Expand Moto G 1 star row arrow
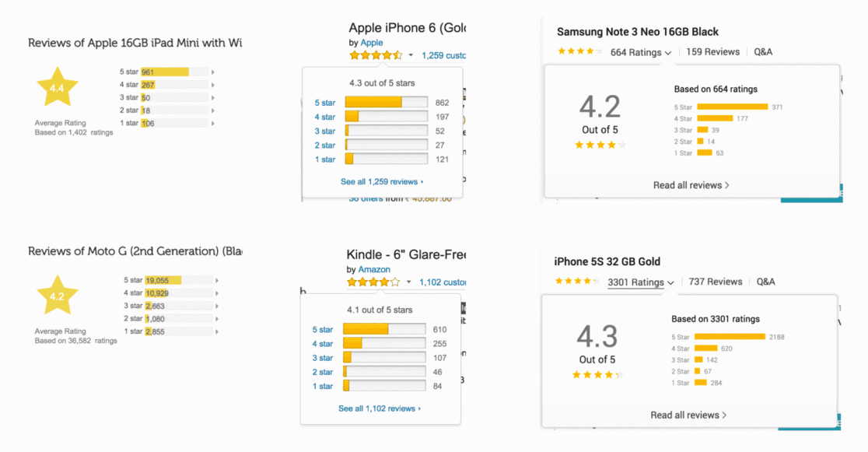The width and height of the screenshot is (868, 452). (x=217, y=331)
